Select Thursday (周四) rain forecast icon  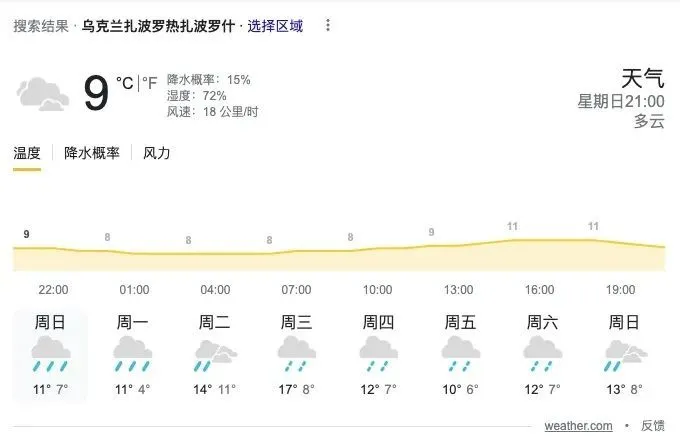378,354
